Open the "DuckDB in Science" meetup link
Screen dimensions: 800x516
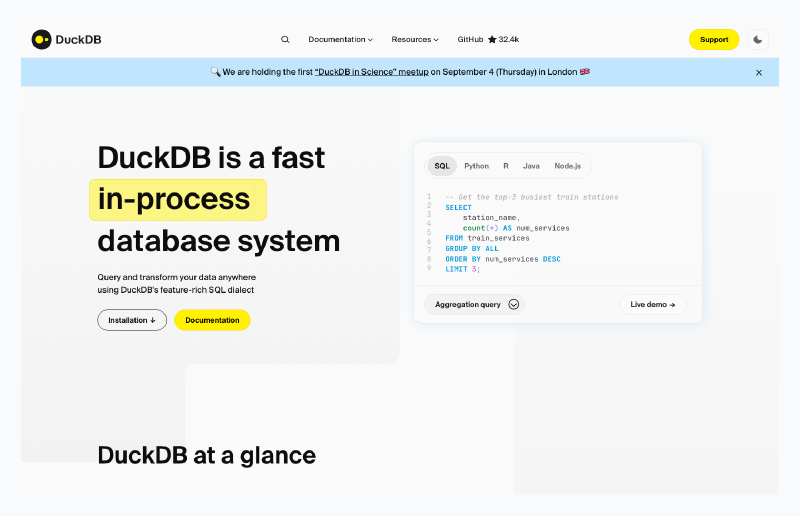coord(371,72)
